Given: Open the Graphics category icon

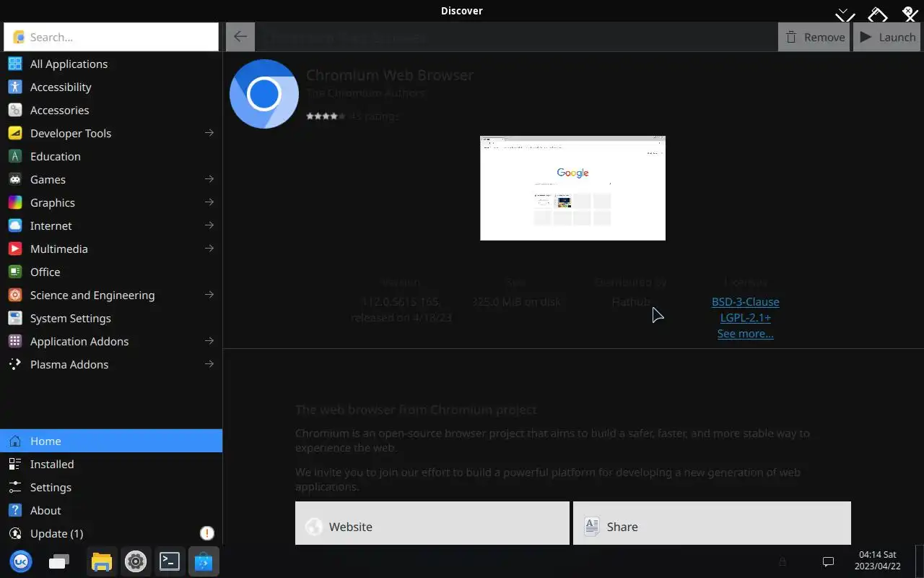Looking at the screenshot, I should (x=15, y=202).
